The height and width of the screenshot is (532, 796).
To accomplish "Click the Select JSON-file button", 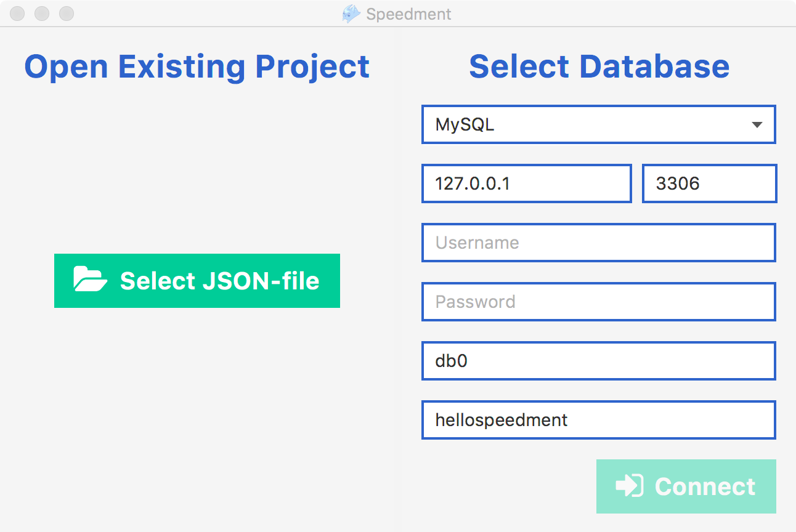I will coord(197,280).
